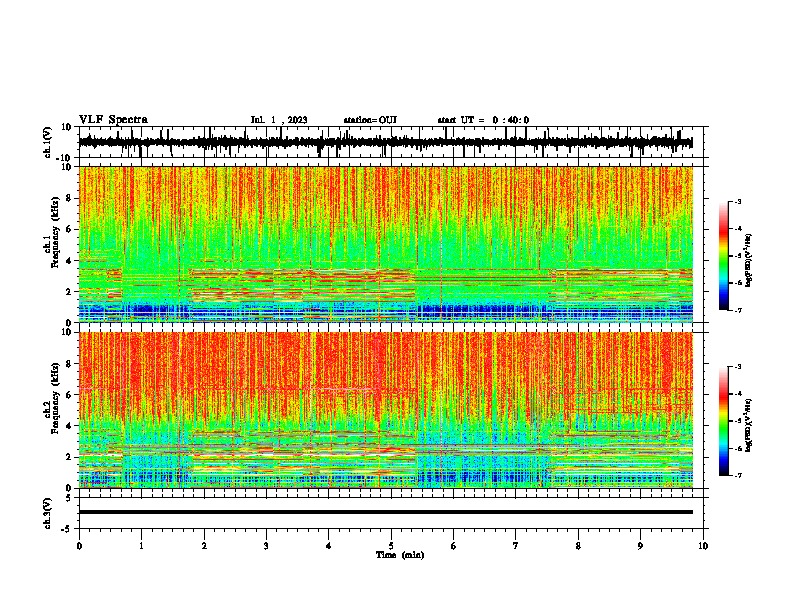This screenshot has width=792, height=612.
Task: Click the 4 kHz label on ch.1 frequency axis
Action: 69,261
